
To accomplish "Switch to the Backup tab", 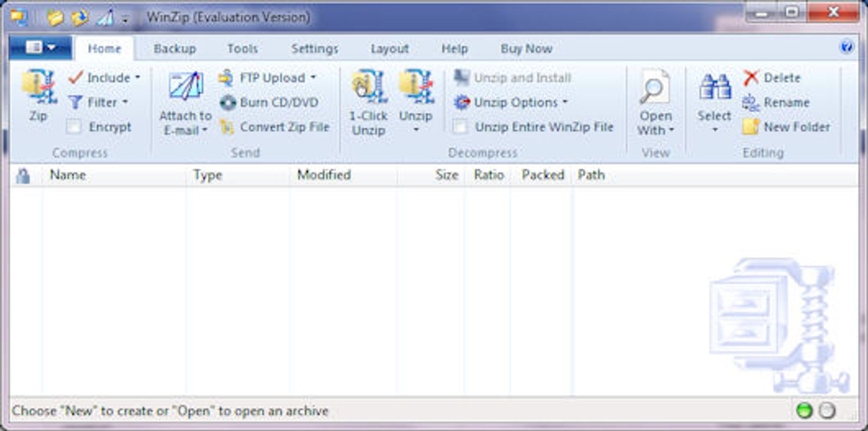I will (x=174, y=49).
